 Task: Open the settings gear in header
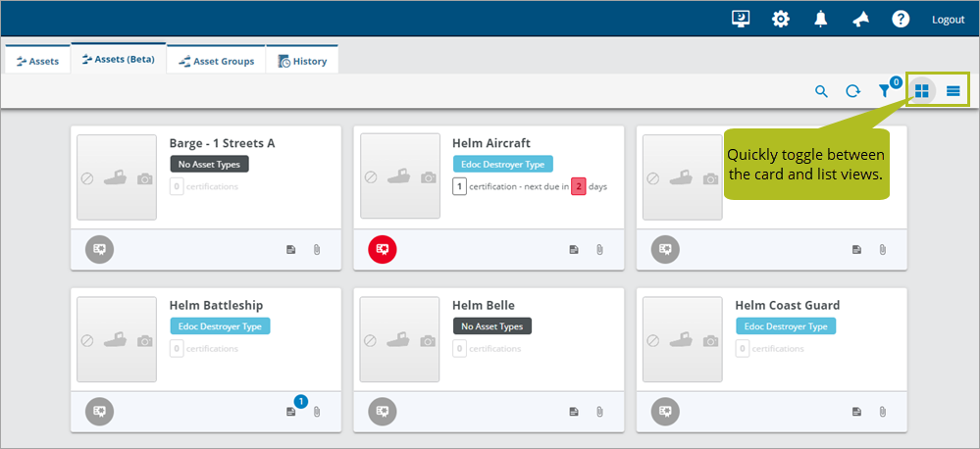tap(781, 19)
